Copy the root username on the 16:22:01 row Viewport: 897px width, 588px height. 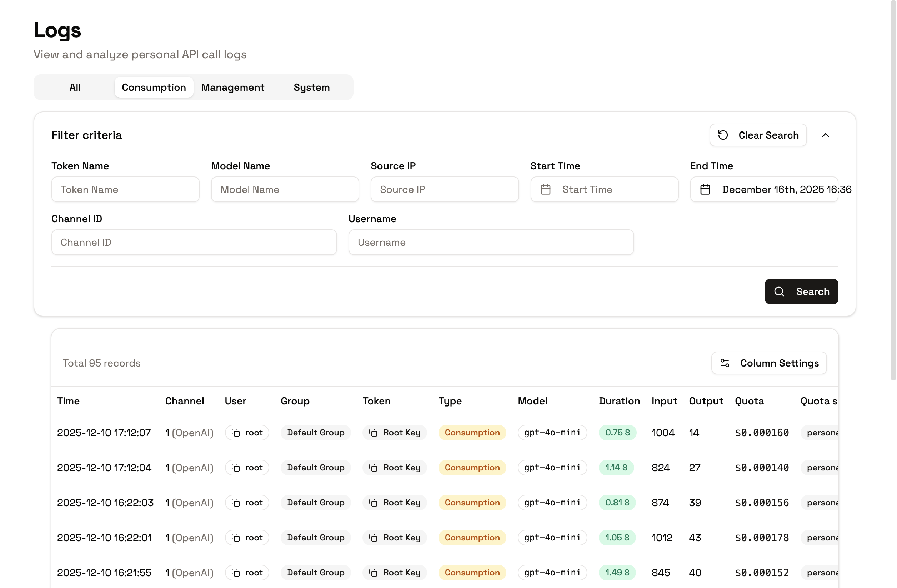235,538
